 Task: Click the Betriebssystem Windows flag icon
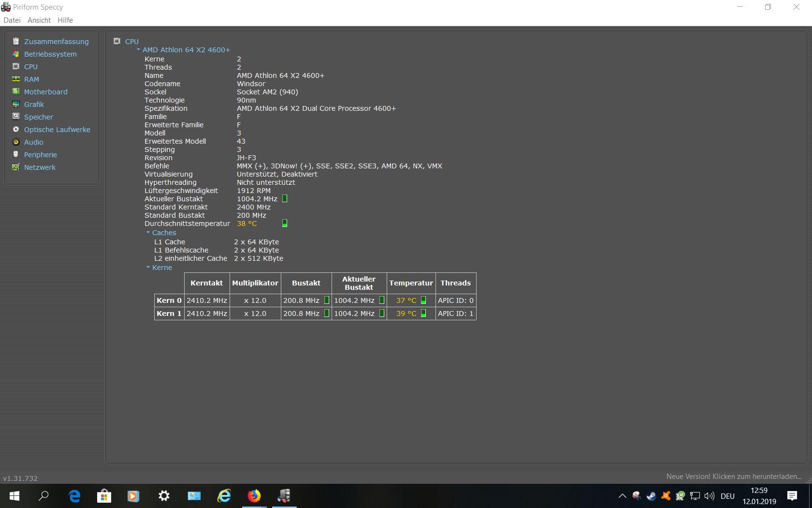16,54
